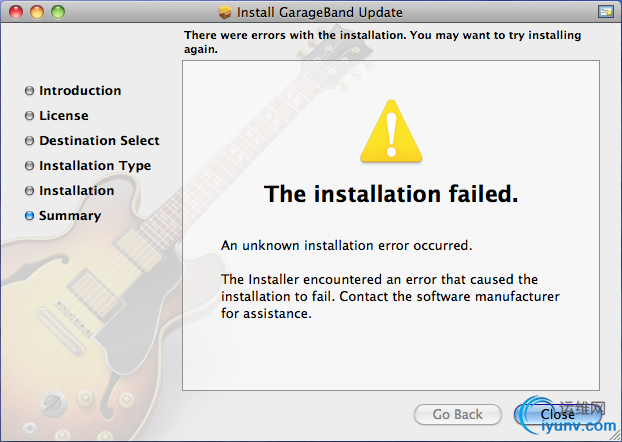622x442 pixels.
Task: Click the Close button
Action: pyautogui.click(x=557, y=414)
